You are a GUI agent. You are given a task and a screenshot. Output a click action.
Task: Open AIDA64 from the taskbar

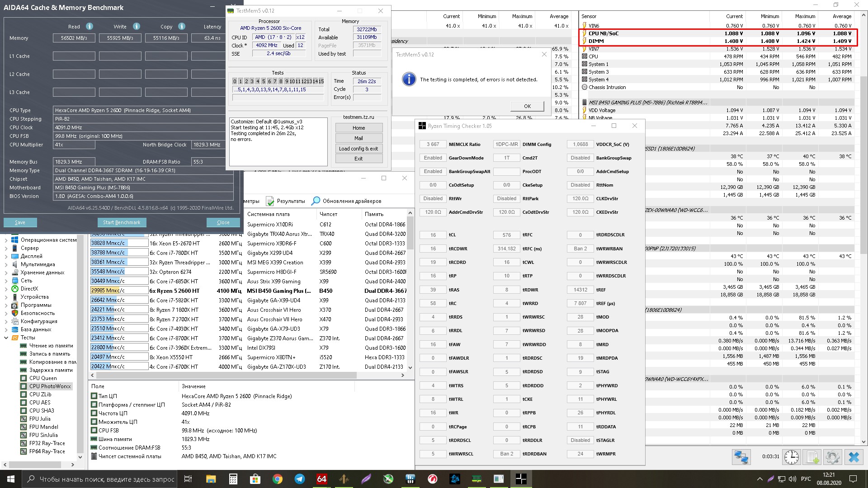pos(321,479)
